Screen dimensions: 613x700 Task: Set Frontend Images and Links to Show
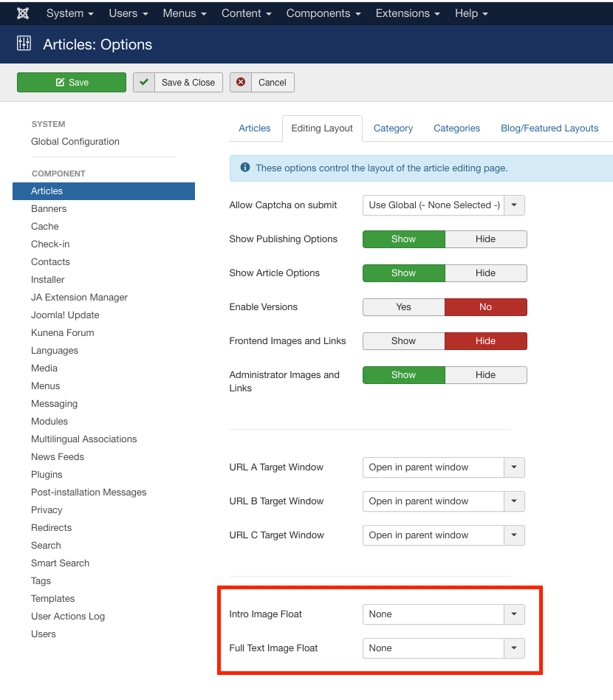(403, 341)
